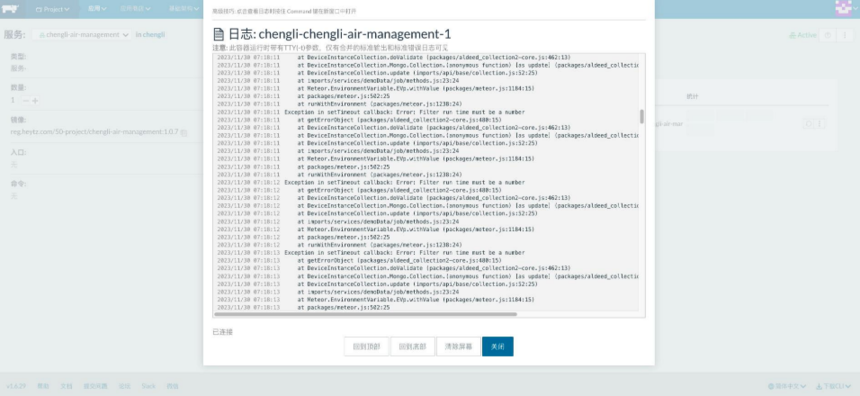Click the 已连接 connection status text
The width and height of the screenshot is (860, 396).
click(222, 332)
